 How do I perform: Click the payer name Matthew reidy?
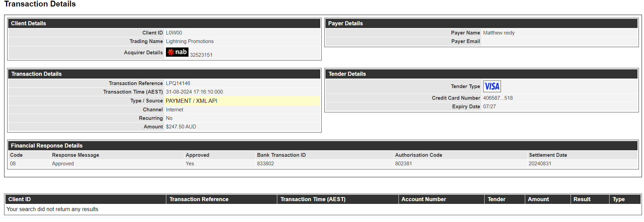click(x=499, y=33)
